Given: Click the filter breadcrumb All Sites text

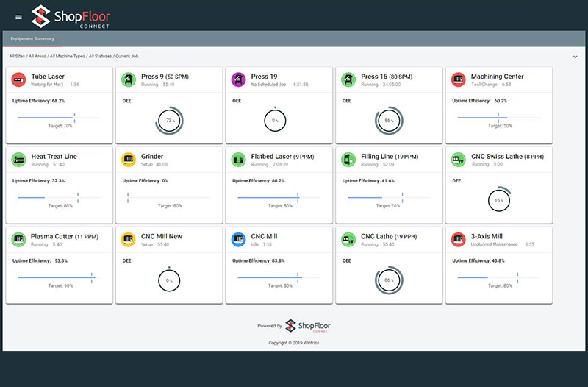Looking at the screenshot, I should [17, 57].
